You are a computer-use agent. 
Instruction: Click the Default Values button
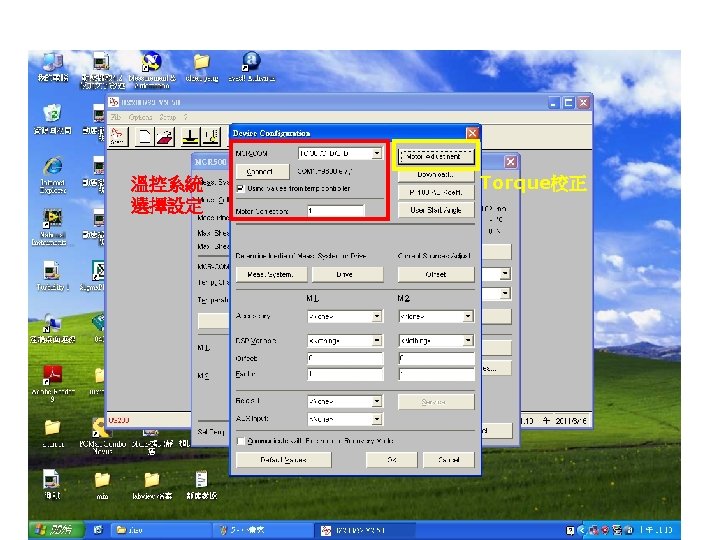click(283, 460)
